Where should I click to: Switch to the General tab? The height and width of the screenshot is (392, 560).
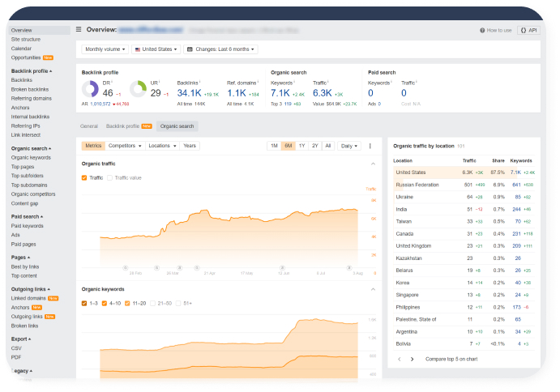(89, 126)
